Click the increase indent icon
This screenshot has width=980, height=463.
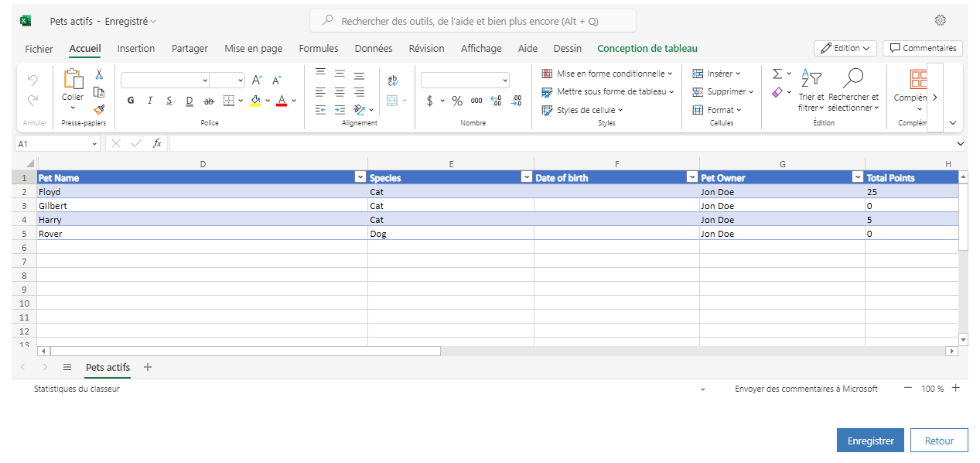[x=340, y=109]
